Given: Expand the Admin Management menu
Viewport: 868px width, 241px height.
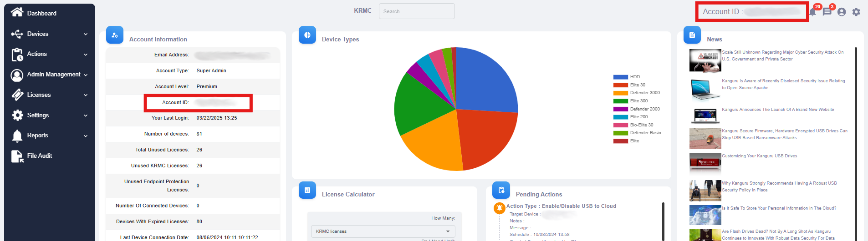Looking at the screenshot, I should [49, 75].
